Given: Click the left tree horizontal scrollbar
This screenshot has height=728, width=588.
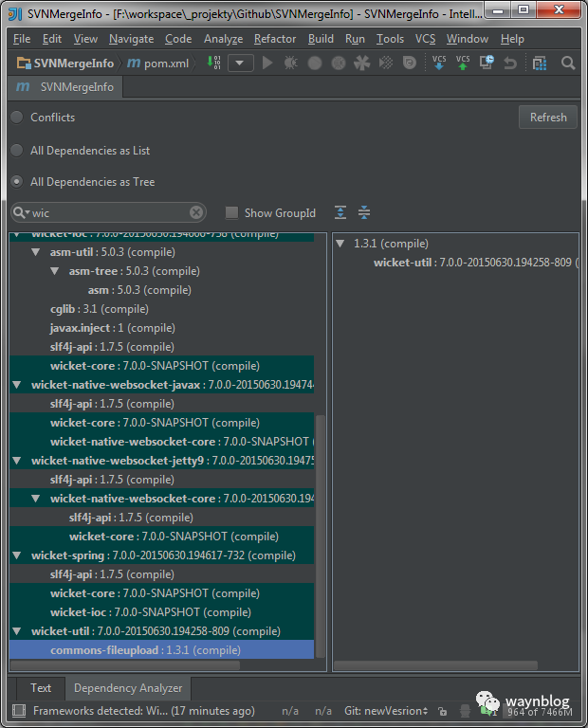Looking at the screenshot, I should tap(124, 665).
